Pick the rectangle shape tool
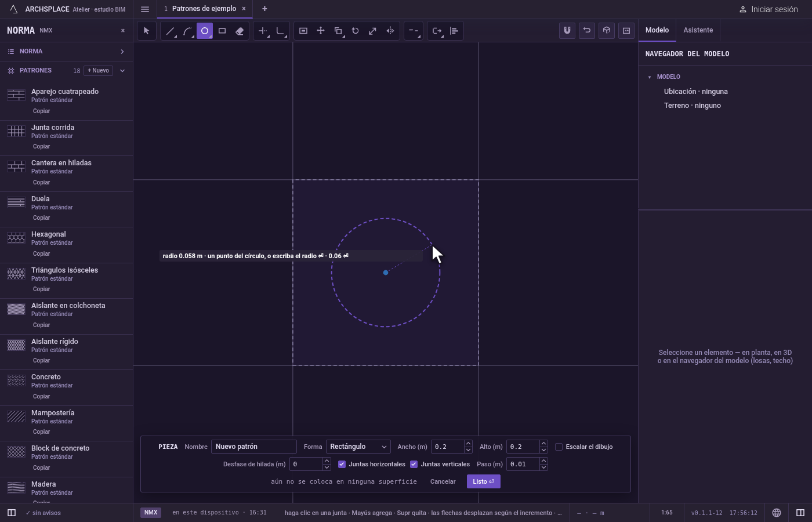This screenshot has width=812, height=522. click(x=222, y=31)
